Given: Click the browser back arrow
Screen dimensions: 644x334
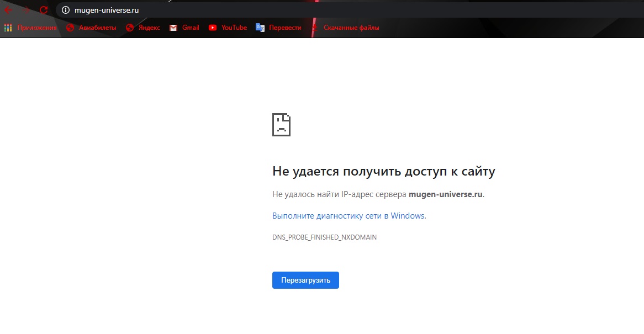Looking at the screenshot, I should coord(8,10).
